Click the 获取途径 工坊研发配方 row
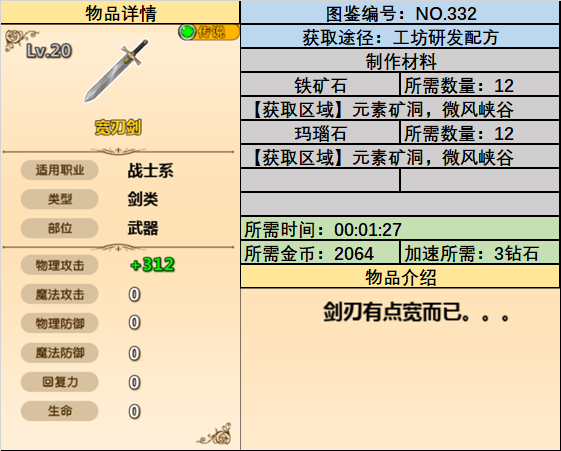The image size is (561, 451). (400, 36)
